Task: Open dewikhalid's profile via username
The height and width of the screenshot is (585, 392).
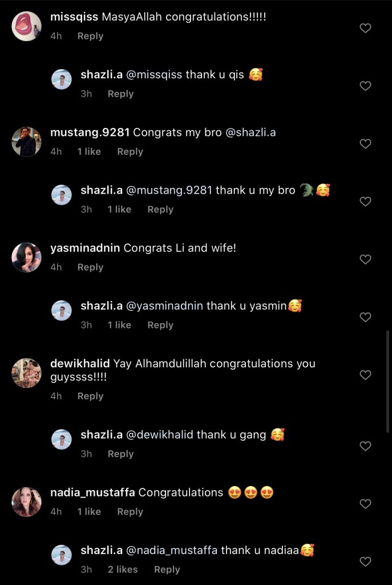Action: pyautogui.click(x=80, y=363)
